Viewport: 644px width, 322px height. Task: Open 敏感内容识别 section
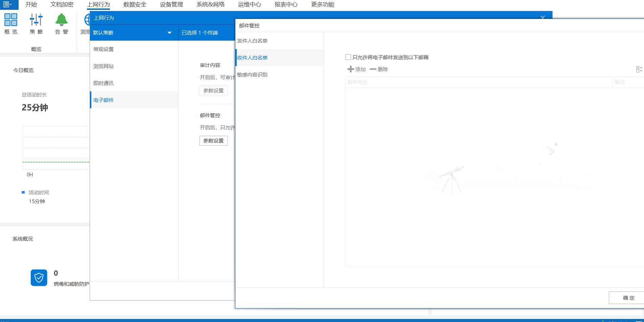[x=279, y=74]
